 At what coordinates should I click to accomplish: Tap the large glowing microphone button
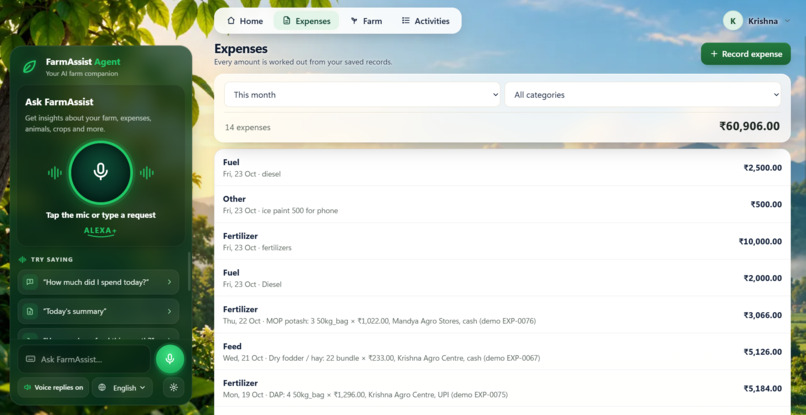[x=101, y=172]
